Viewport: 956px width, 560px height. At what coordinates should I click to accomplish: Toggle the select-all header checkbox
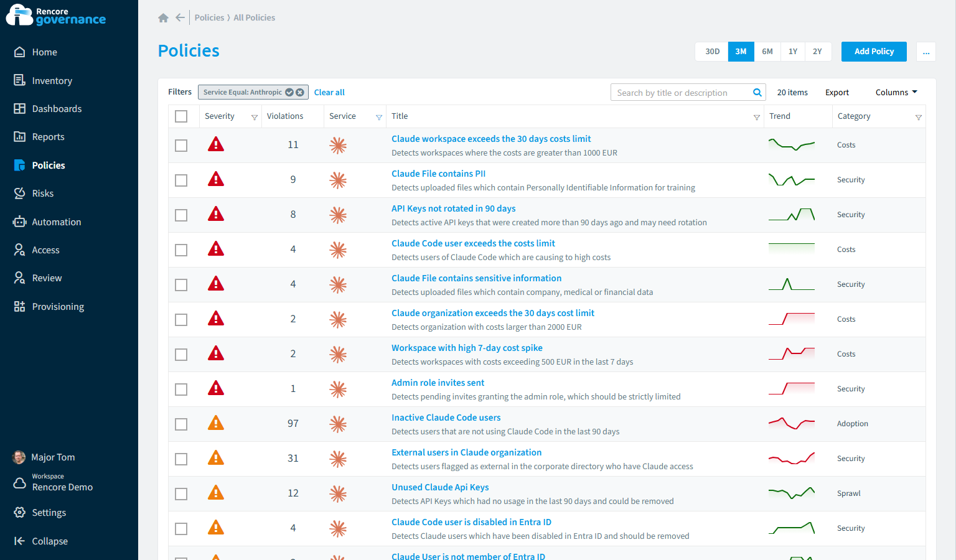[181, 116]
